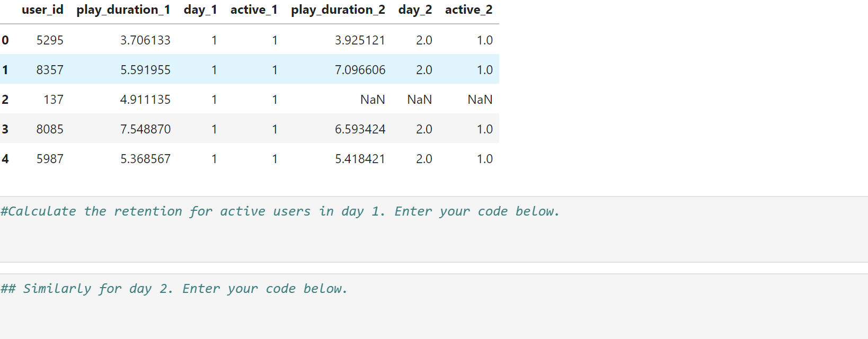Screen dimensions: 868x339
Task: Click active_1 value in row 8085
Action: point(274,129)
